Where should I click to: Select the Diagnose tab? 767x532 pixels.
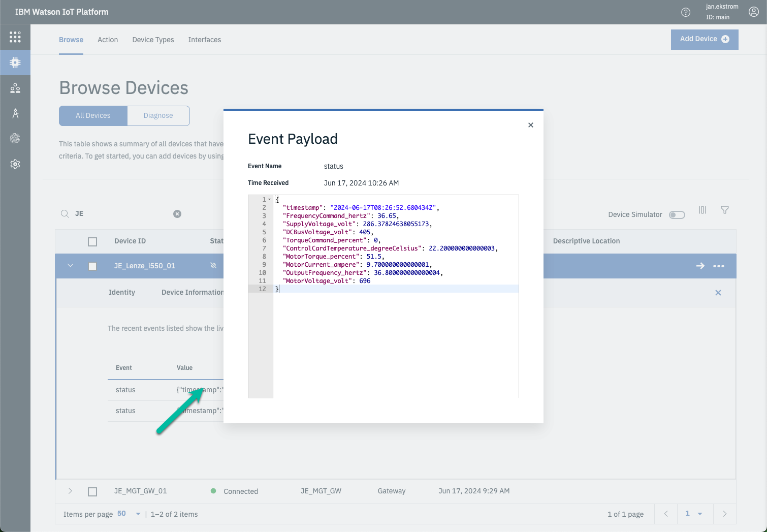coord(158,116)
